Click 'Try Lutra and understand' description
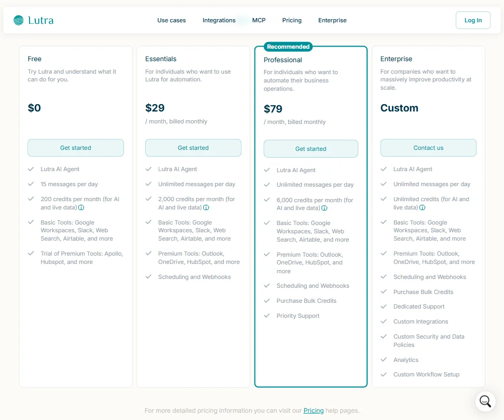 [72, 76]
